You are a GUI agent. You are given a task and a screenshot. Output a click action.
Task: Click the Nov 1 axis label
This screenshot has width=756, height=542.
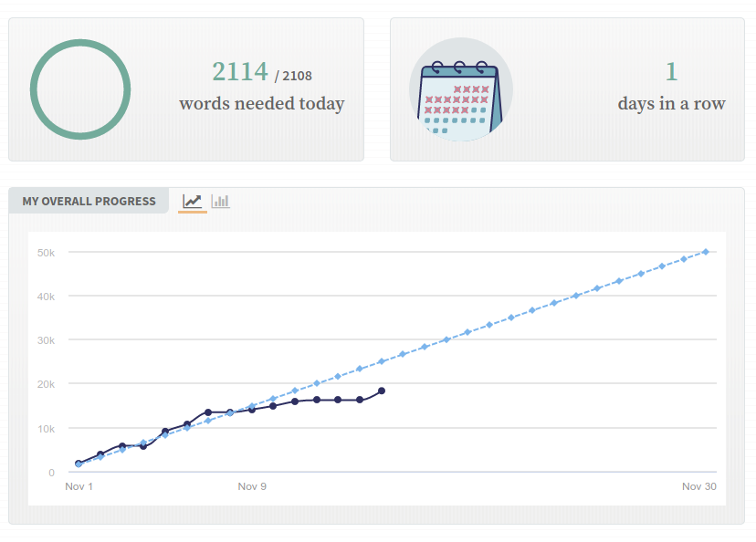coord(79,486)
